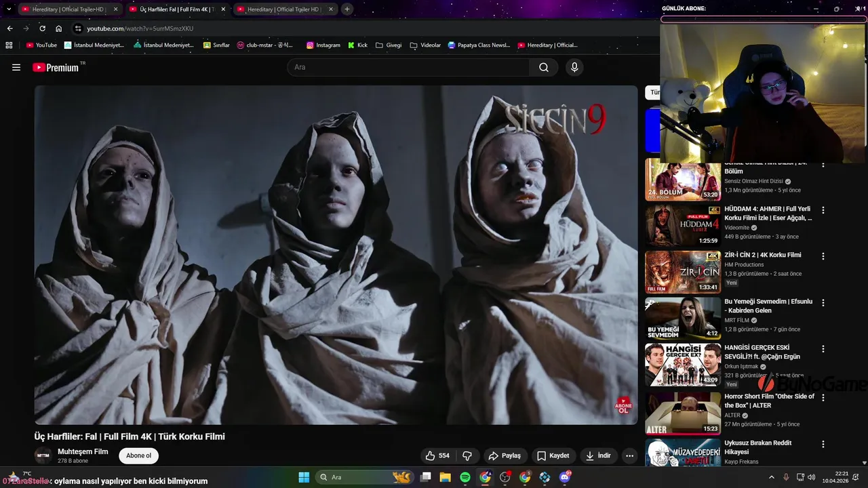Open the Instagram bookmark
868x488 pixels.
(323, 45)
